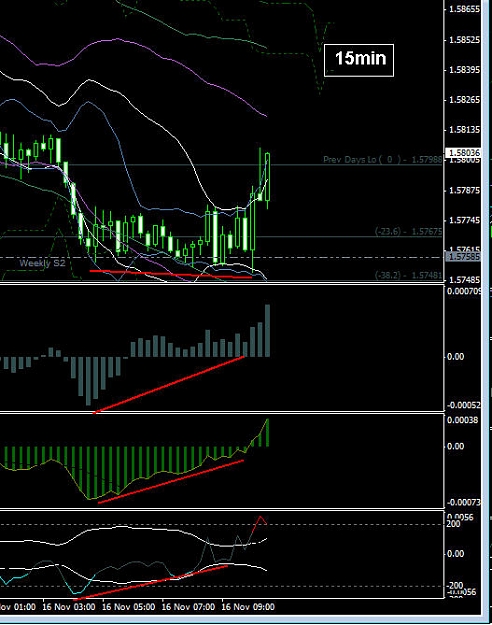
Task: Click the 1.58395 price axis value
Action: pos(464,70)
